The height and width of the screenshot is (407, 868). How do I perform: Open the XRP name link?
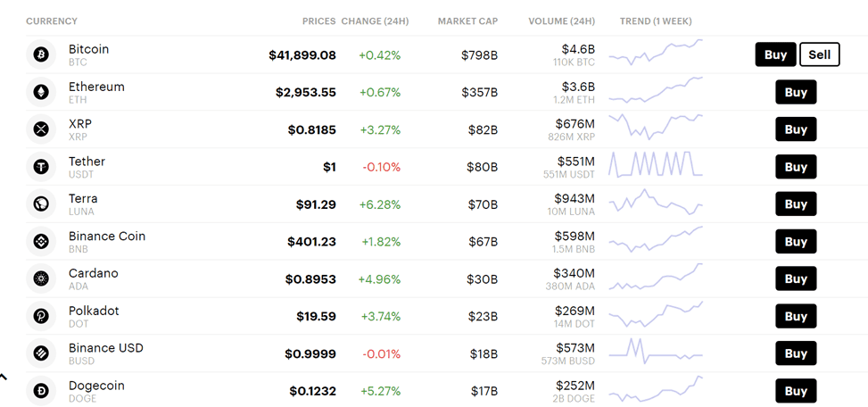pyautogui.click(x=80, y=123)
